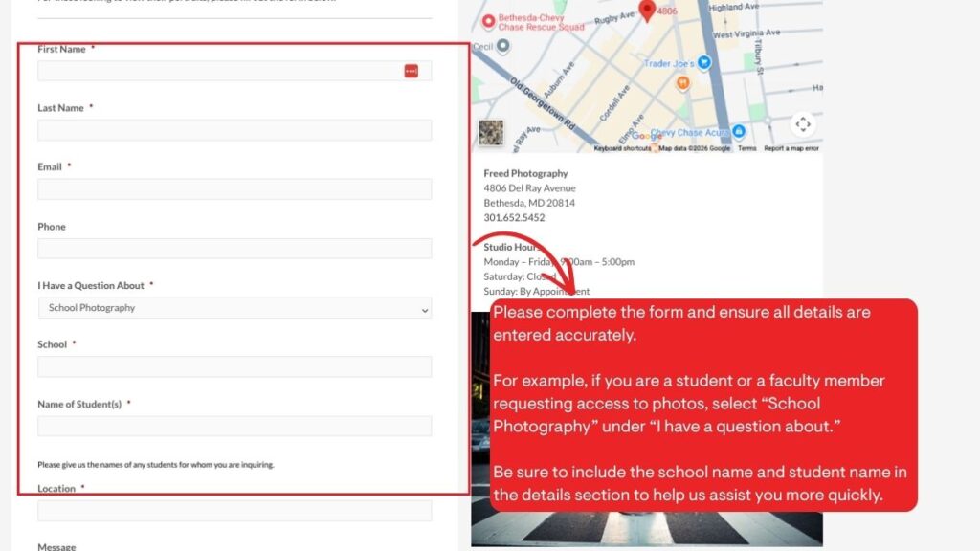
Task: Click the School input field
Action: coord(234,367)
